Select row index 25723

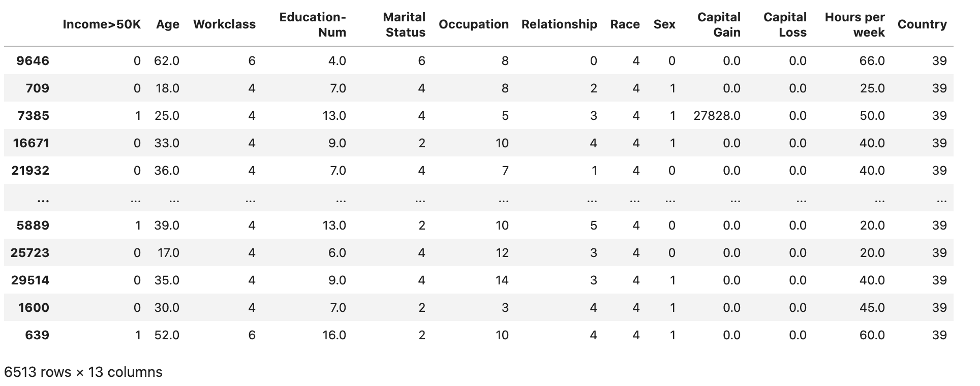(x=30, y=253)
